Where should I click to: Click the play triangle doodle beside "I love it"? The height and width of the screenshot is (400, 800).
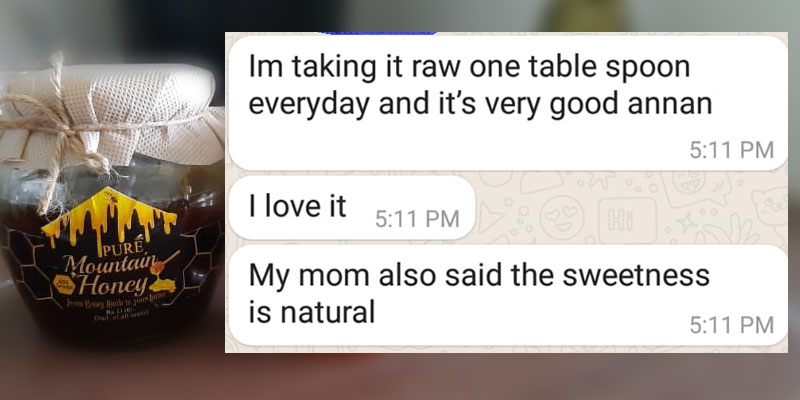point(491,220)
